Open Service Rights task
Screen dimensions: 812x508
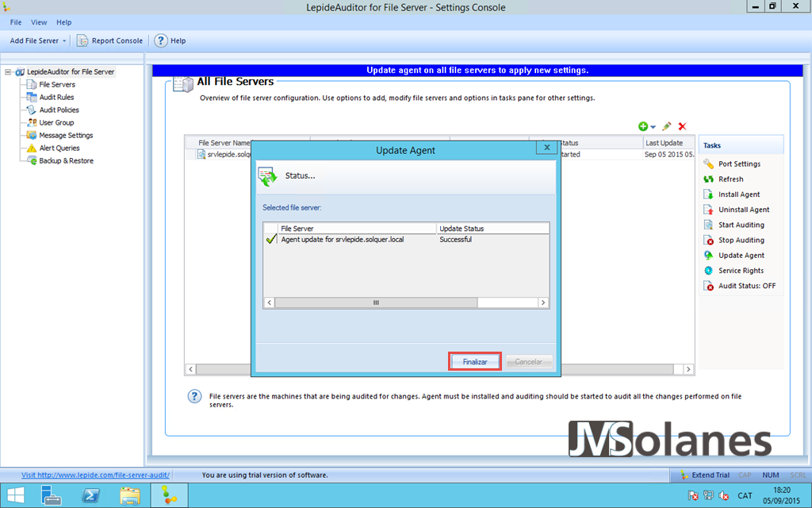point(741,271)
